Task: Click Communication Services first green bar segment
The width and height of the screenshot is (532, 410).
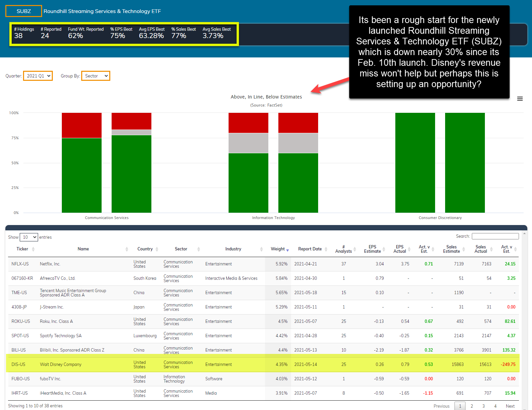Action: [82, 175]
